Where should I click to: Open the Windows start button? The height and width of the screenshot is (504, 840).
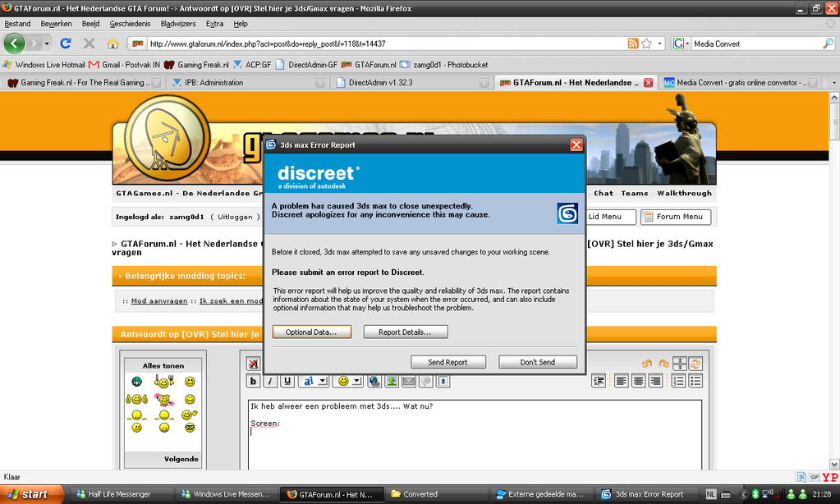(x=31, y=494)
